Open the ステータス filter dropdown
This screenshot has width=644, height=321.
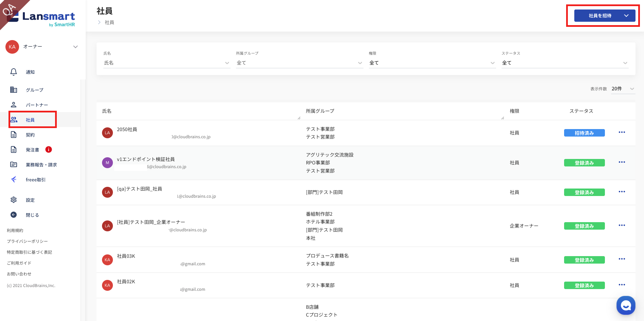564,63
